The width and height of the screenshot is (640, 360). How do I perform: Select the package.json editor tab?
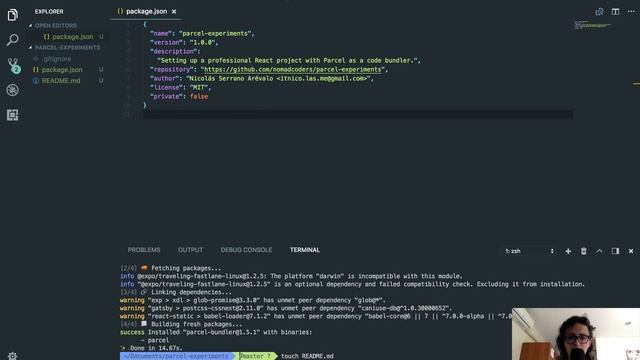[x=146, y=11]
